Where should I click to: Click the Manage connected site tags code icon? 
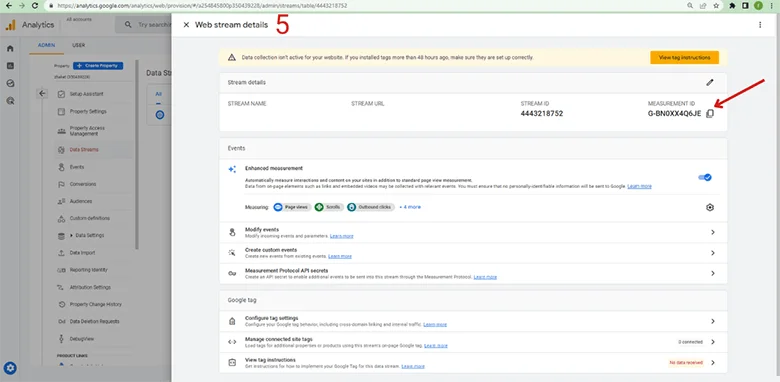(232, 342)
